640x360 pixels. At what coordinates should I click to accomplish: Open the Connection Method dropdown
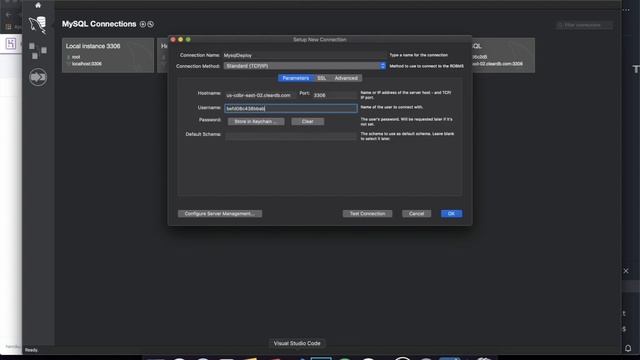tap(304, 66)
